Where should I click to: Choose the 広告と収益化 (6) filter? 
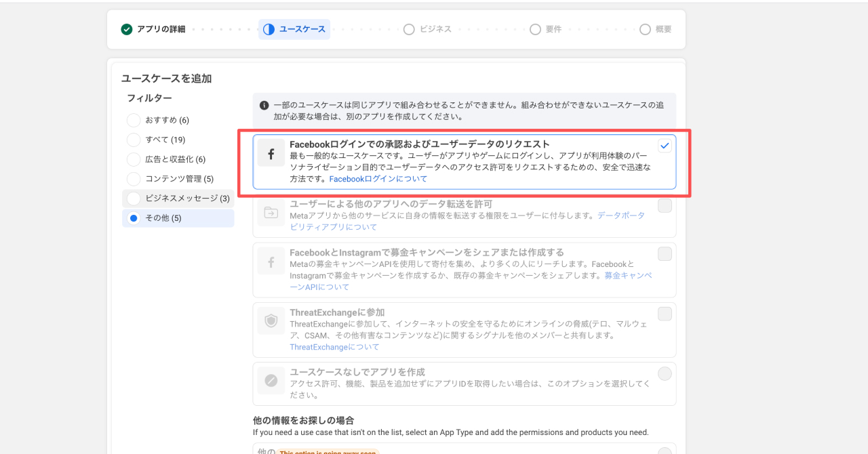tap(134, 159)
